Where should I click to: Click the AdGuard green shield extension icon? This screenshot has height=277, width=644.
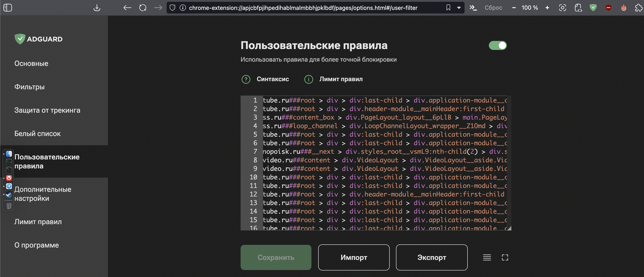click(593, 8)
